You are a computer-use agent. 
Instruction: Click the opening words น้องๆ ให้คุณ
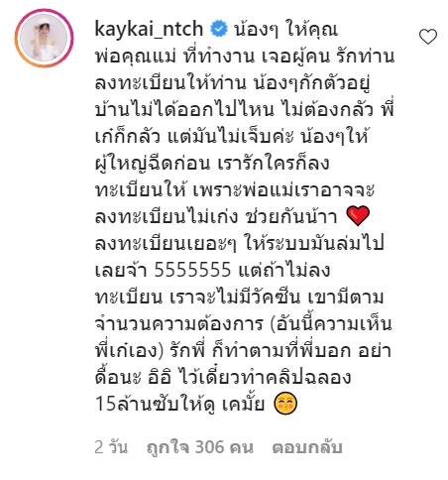pos(285,30)
